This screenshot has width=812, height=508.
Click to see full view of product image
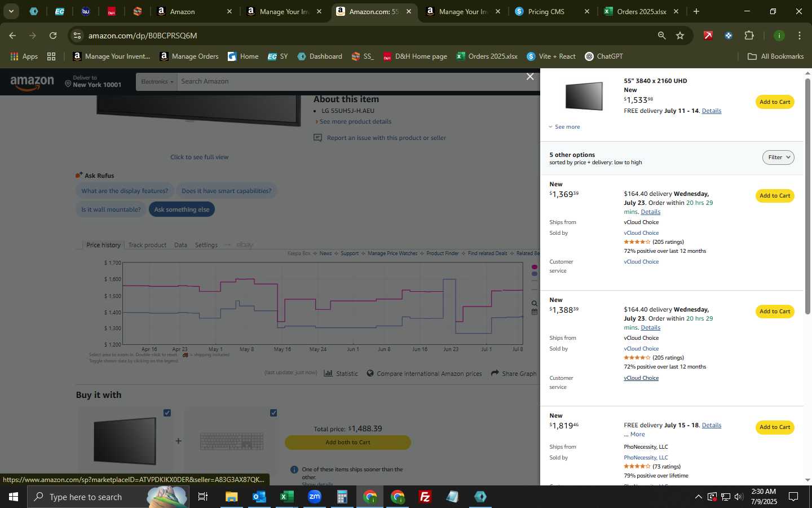(200, 157)
